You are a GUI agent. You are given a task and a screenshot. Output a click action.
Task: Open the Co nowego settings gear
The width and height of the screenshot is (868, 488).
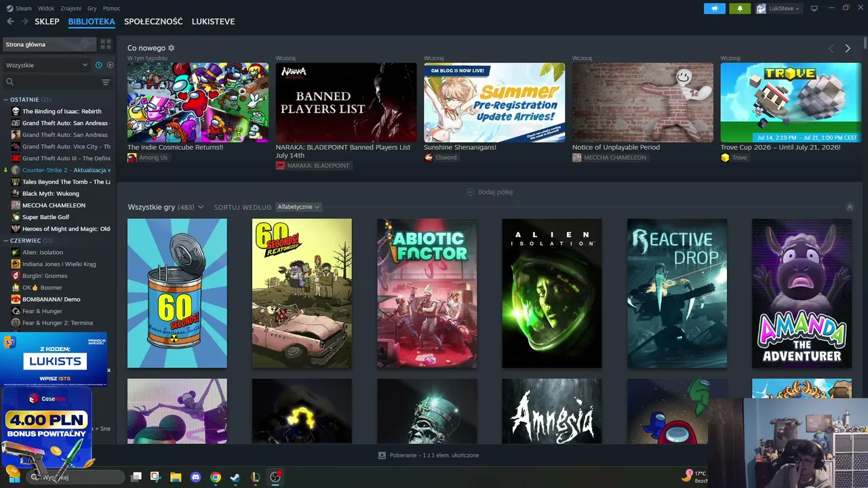172,48
